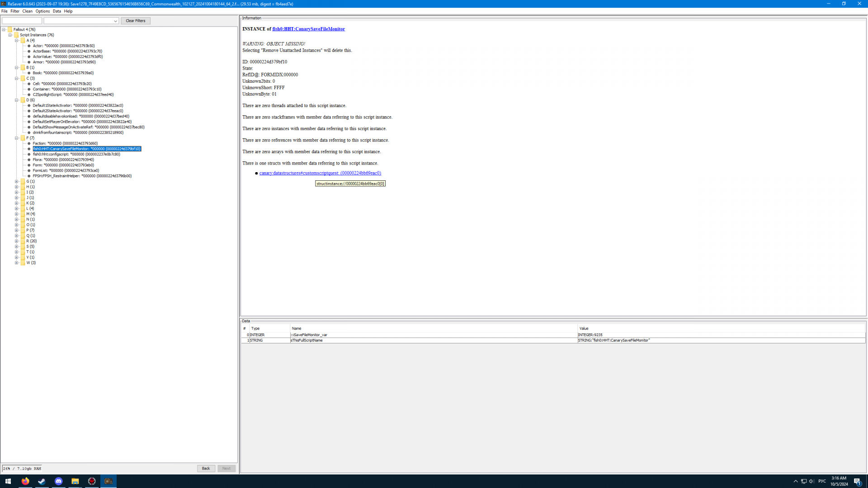The height and width of the screenshot is (488, 868).
Task: Click the ReSaver taskbar icon
Action: (108, 481)
